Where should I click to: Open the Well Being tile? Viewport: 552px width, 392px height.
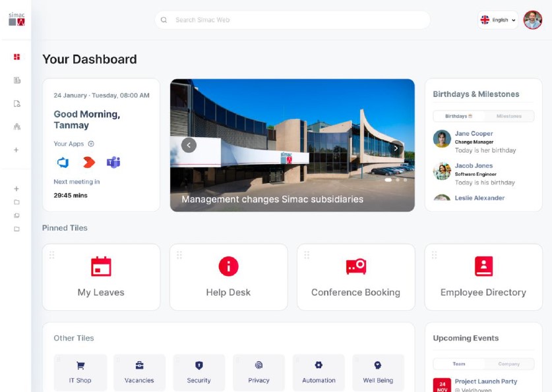[x=378, y=373]
